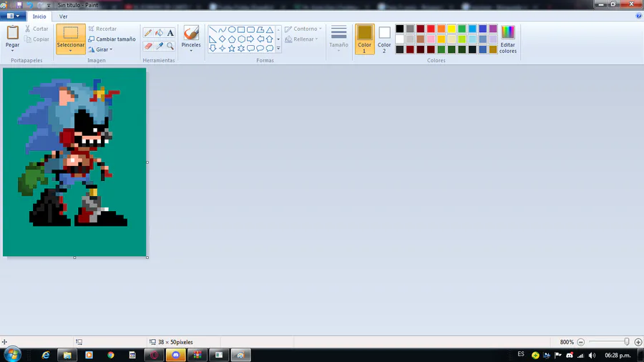Choose the right arrow shape
The width and height of the screenshot is (644, 362).
click(x=250, y=39)
